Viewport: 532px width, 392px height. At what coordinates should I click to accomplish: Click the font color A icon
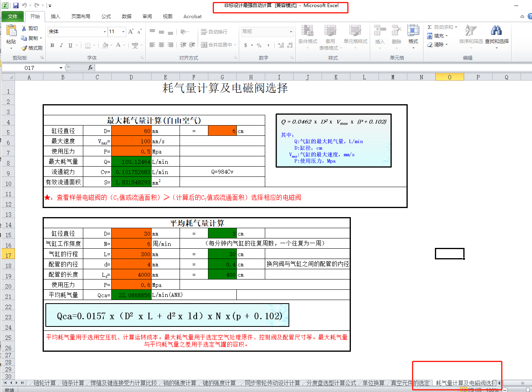(118, 45)
